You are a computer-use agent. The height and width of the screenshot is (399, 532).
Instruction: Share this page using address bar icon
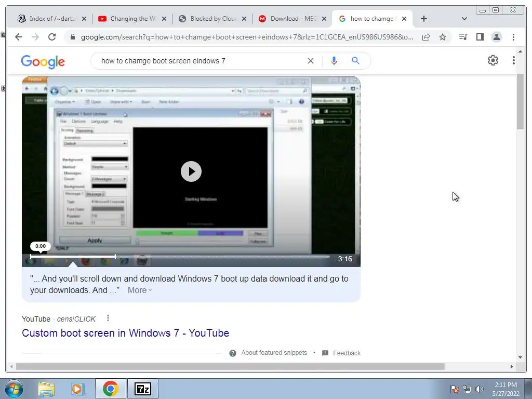click(426, 37)
